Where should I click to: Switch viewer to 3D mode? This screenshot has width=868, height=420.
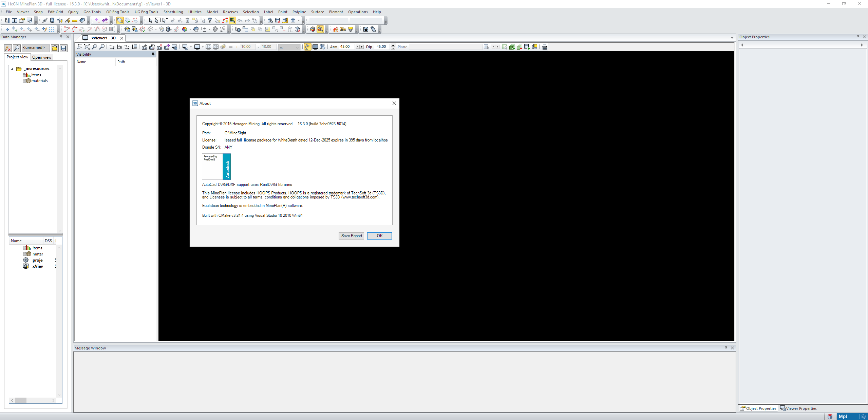coord(216,47)
